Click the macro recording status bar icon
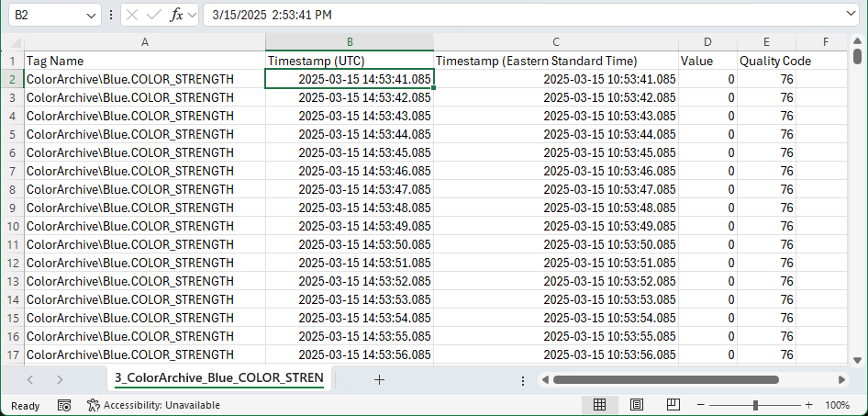Image resolution: width=868 pixels, height=416 pixels. pos(64,406)
